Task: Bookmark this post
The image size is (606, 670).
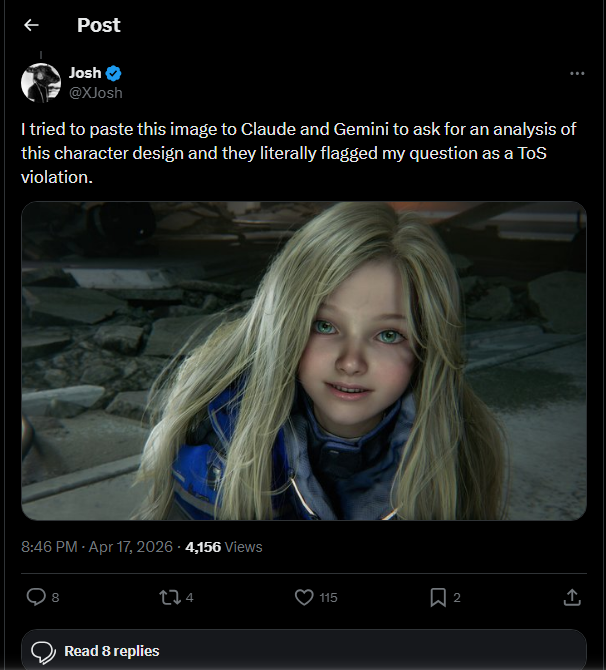Action: pos(437,597)
